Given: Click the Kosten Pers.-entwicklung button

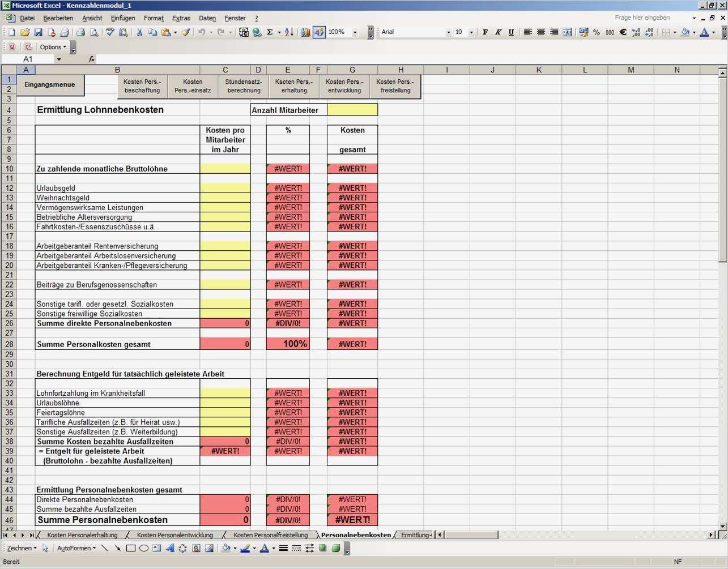Looking at the screenshot, I should (344, 86).
